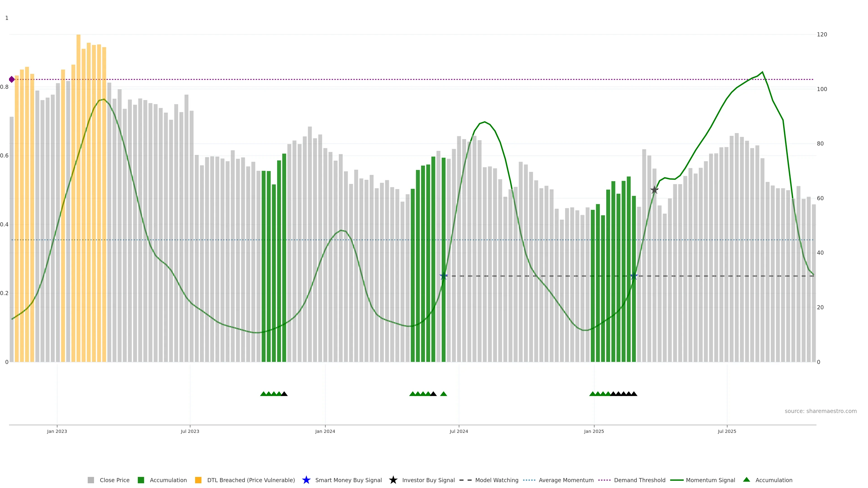Image resolution: width=868 pixels, height=488 pixels.
Task: Toggle the Close Price legend entry
Action: click(114, 480)
